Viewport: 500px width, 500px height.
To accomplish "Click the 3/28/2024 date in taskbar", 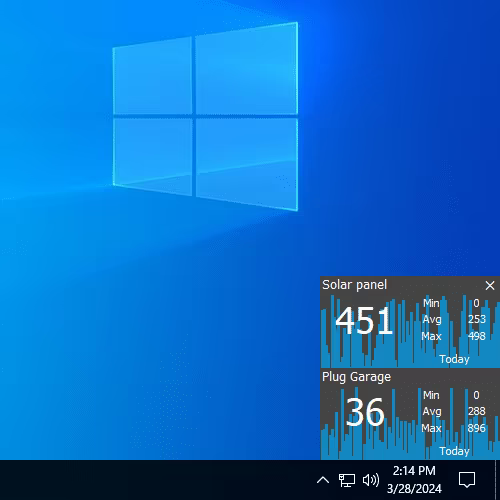I will [x=414, y=489].
